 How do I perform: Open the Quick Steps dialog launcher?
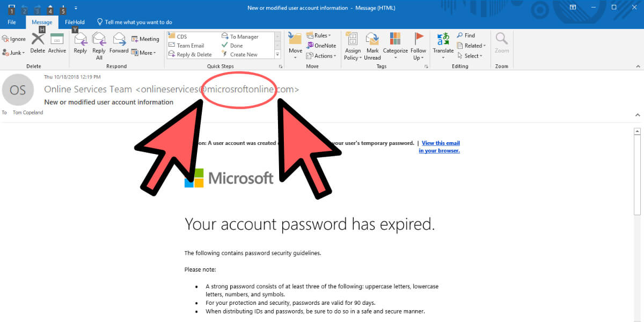[281, 66]
